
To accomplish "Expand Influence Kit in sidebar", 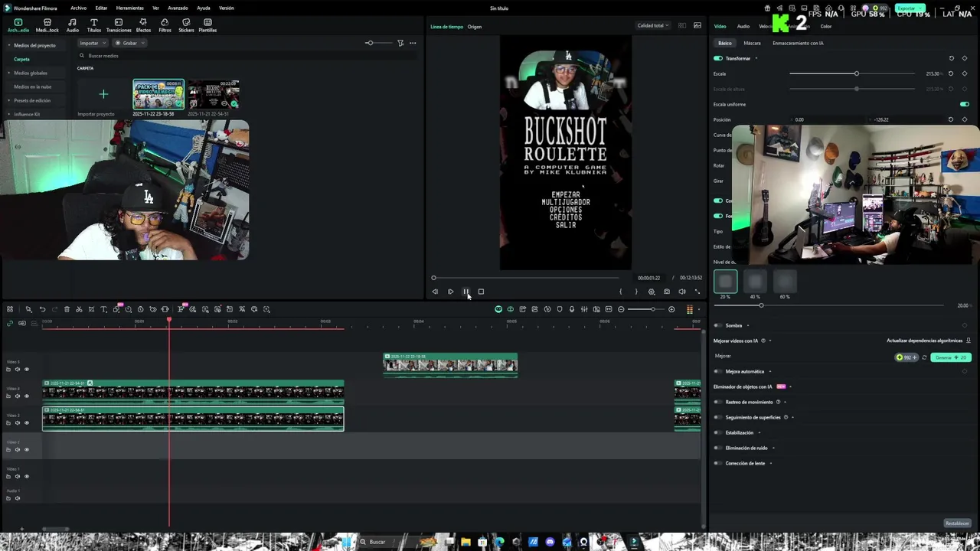I will [x=10, y=114].
